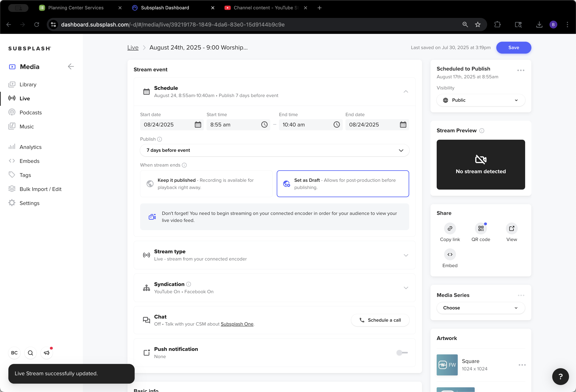Open the QR code share option
This screenshot has height=392, width=576.
coord(481,228)
